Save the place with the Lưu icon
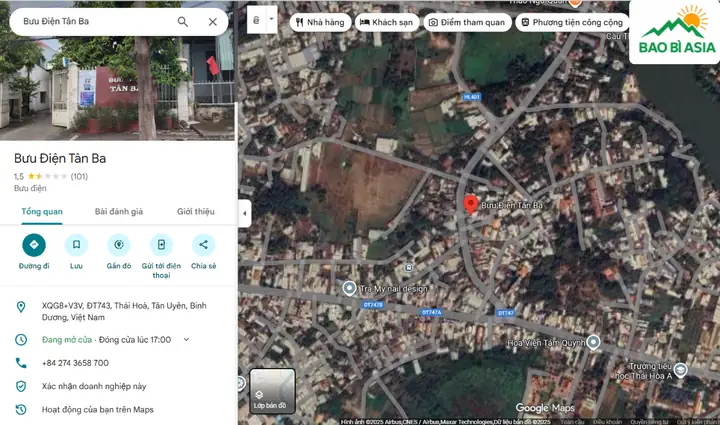720x425 pixels. point(76,245)
